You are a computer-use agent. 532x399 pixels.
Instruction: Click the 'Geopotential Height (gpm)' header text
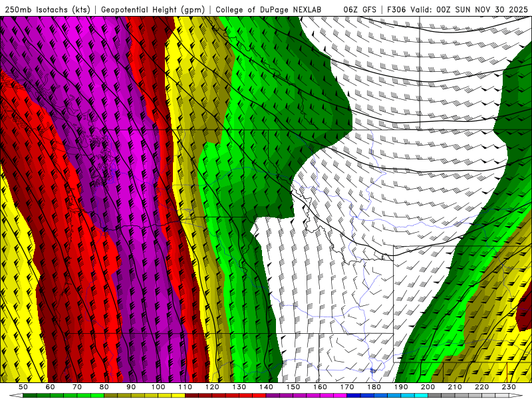[153, 10]
